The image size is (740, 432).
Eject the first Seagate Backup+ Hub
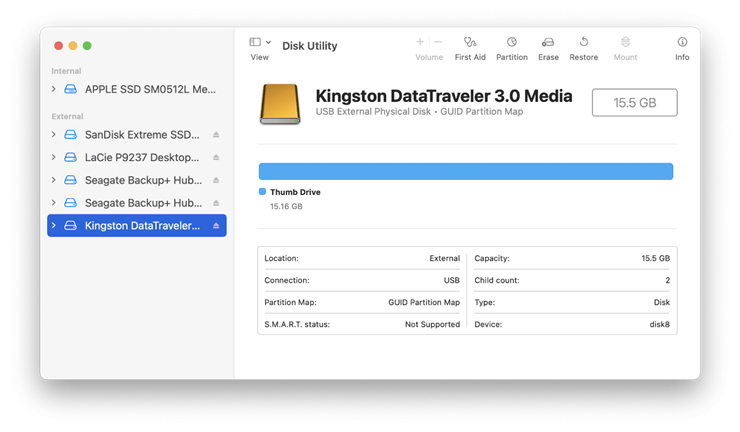click(216, 180)
